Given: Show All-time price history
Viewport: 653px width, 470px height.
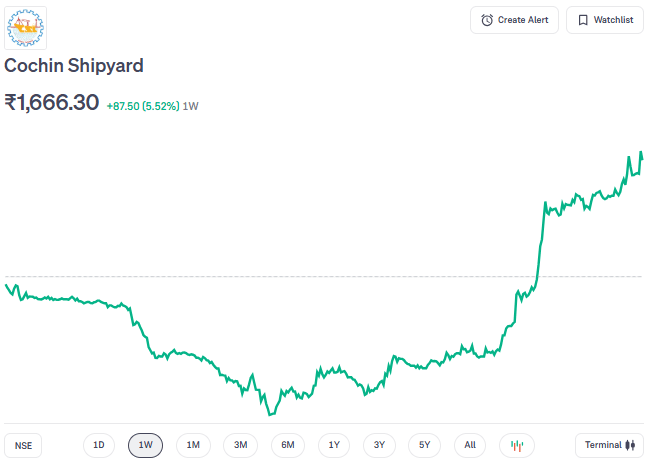Looking at the screenshot, I should 470,445.
